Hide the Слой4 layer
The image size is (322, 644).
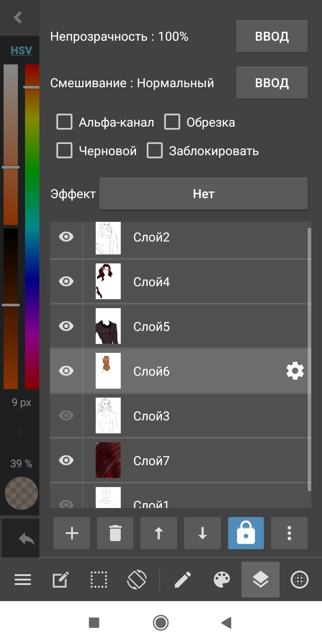click(x=66, y=281)
